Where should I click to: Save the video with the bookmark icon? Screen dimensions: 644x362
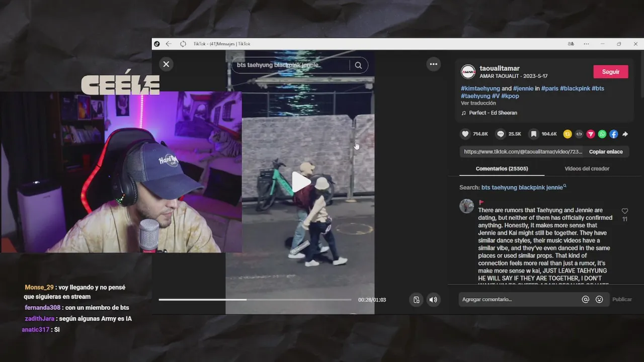(534, 134)
